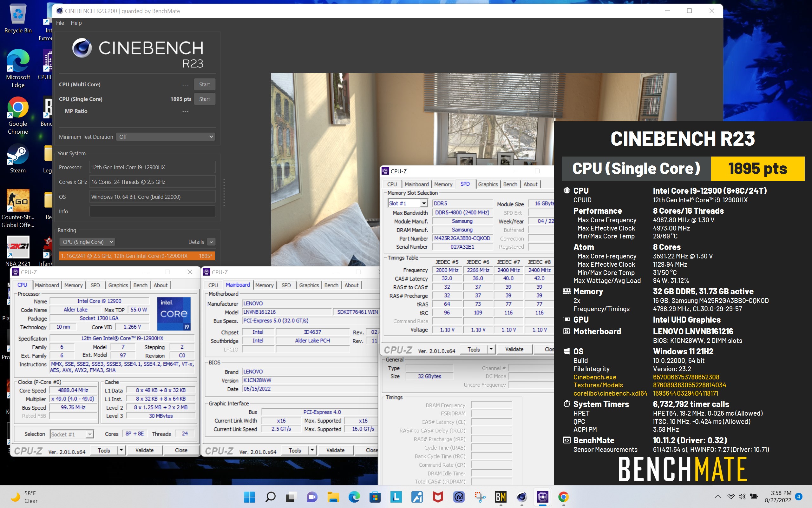Viewport: 812px width, 508px height.
Task: Click Validate in CPU-Z Mainboard window
Action: (335, 450)
